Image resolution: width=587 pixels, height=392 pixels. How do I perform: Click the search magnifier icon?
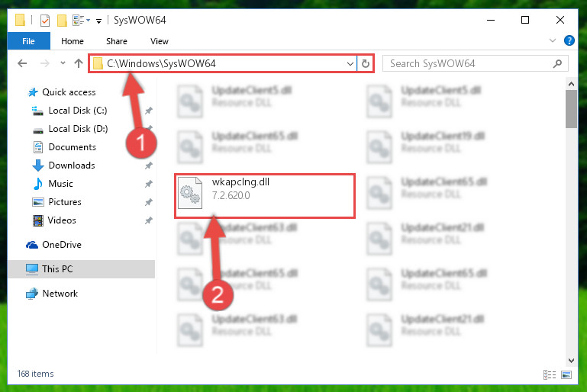tap(557, 63)
